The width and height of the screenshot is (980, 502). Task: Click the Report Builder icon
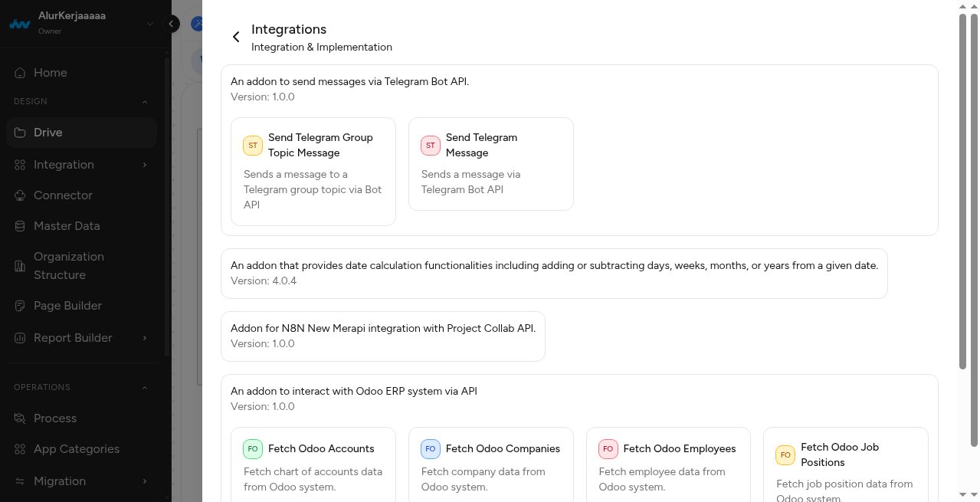pyautogui.click(x=20, y=338)
